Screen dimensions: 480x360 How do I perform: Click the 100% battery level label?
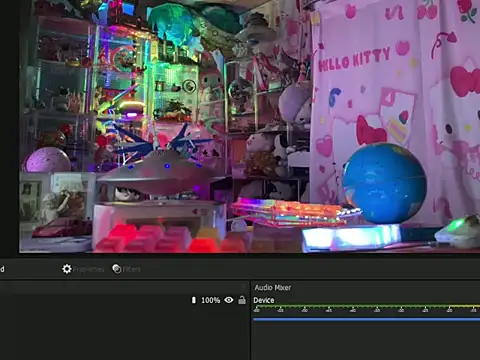click(211, 300)
